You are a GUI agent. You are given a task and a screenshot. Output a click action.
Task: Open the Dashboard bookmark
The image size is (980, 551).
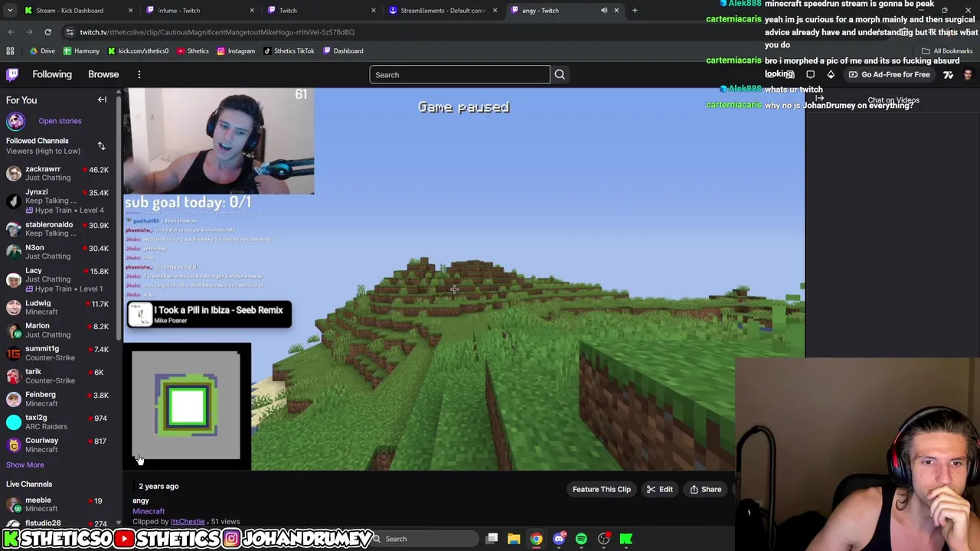[x=343, y=51]
